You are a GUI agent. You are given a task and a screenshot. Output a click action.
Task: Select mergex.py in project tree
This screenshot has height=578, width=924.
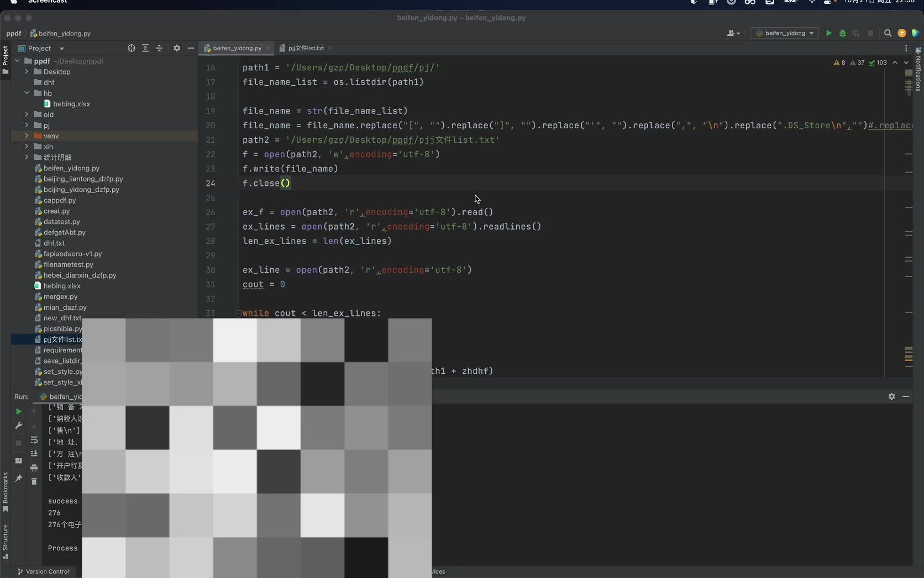[56, 296]
